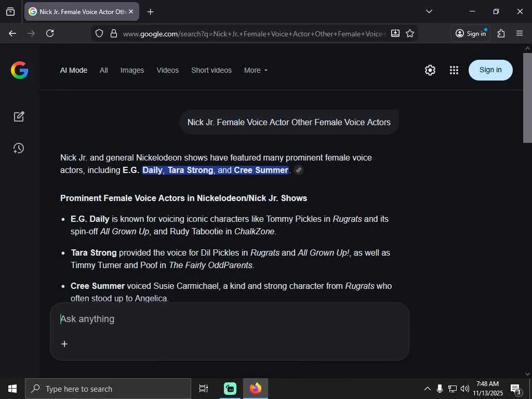Screen dimensions: 532x399
Task: Open the volume speaker tray icon
Action: click(465, 389)
